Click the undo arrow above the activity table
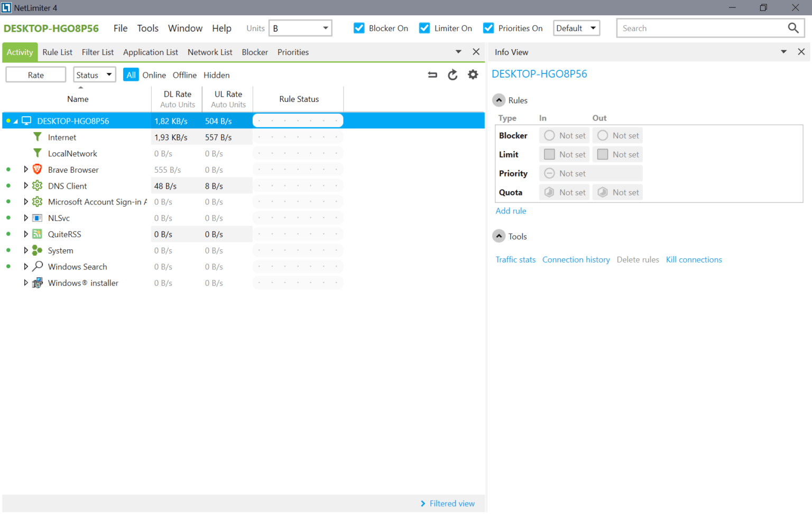This screenshot has height=514, width=812. (x=432, y=74)
